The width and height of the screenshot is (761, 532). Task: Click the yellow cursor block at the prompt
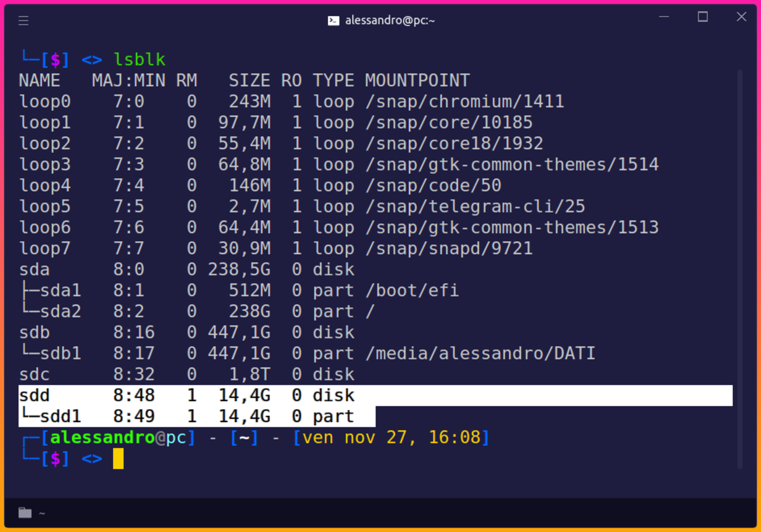click(x=118, y=459)
